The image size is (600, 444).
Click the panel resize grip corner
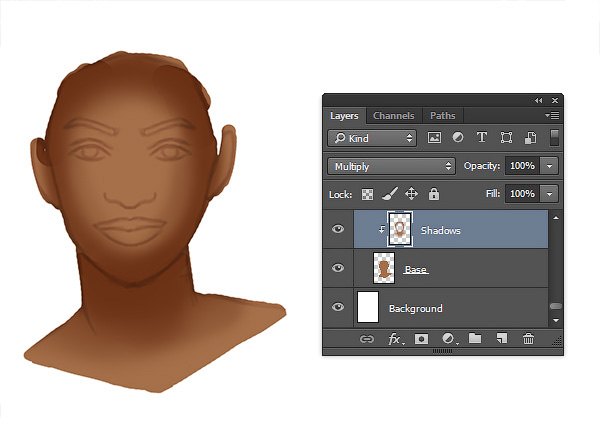point(558,341)
